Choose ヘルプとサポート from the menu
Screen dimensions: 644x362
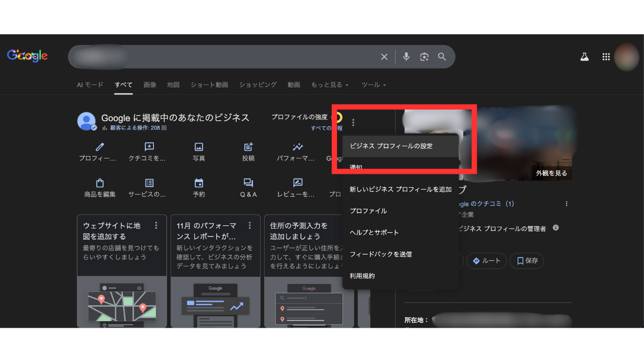(374, 233)
